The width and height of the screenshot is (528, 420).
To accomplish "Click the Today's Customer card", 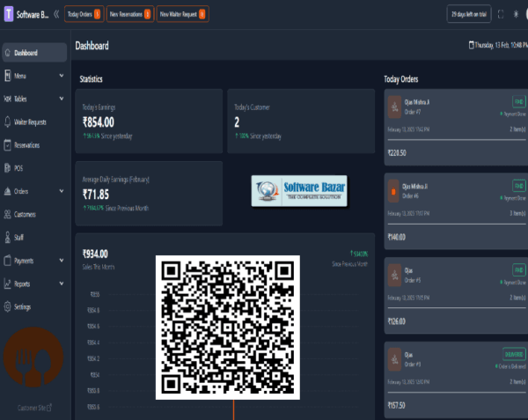I will tap(301, 122).
